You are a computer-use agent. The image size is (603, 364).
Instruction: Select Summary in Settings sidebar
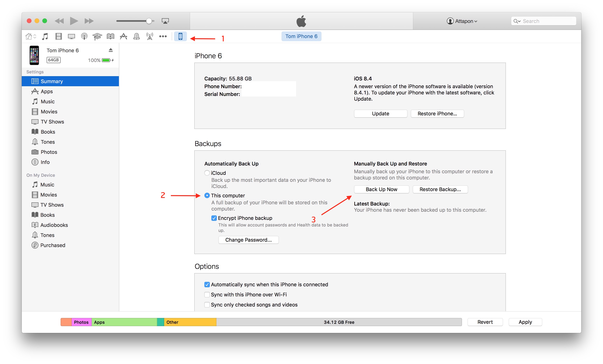click(70, 81)
